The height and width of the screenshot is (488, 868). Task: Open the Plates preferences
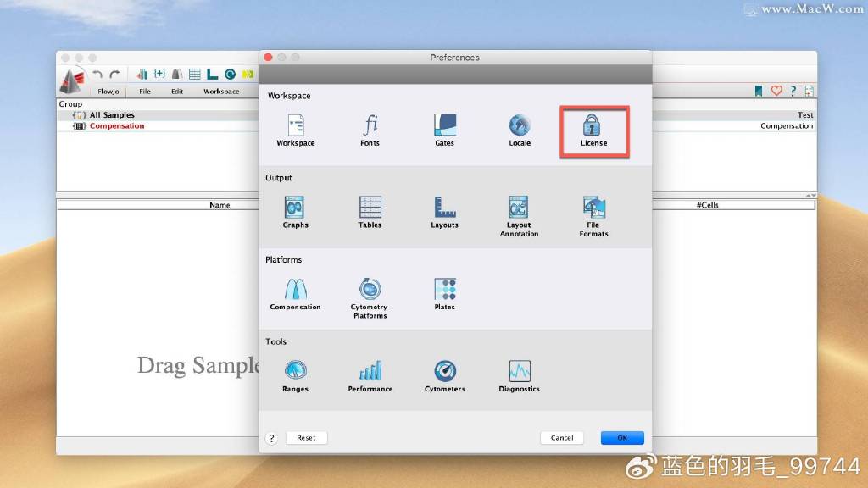click(x=444, y=294)
